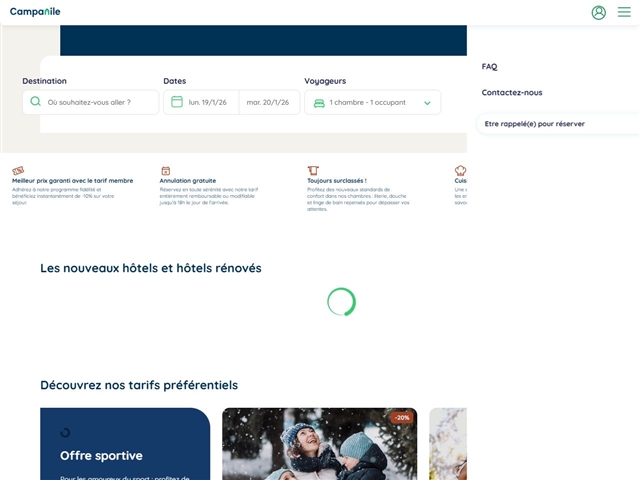Click the Campanile logo
Image resolution: width=640 pixels, height=480 pixels.
coord(35,12)
